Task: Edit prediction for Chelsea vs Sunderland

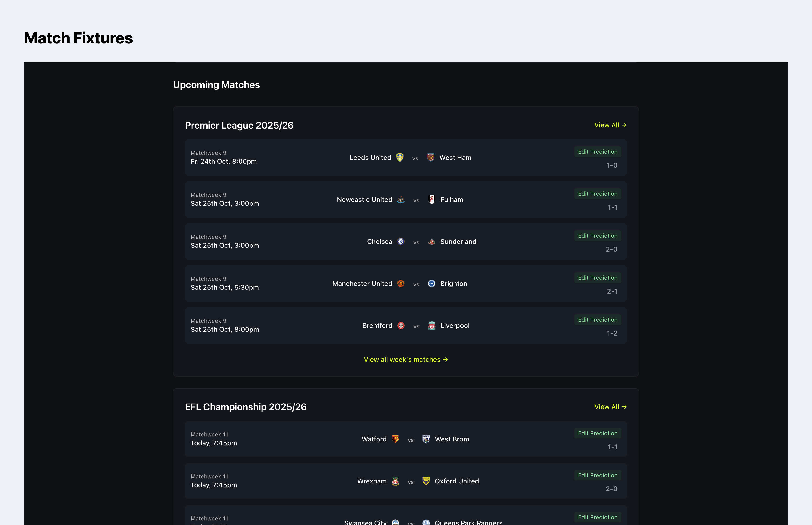Action: (x=597, y=236)
